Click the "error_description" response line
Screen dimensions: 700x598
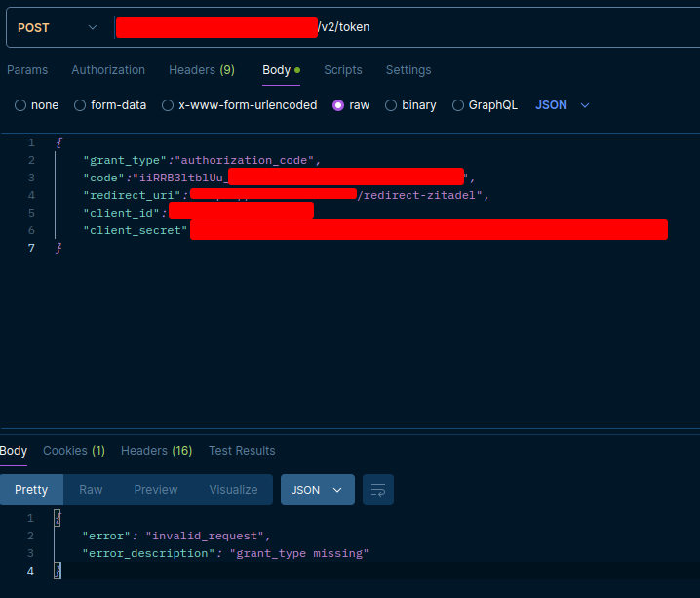225,553
